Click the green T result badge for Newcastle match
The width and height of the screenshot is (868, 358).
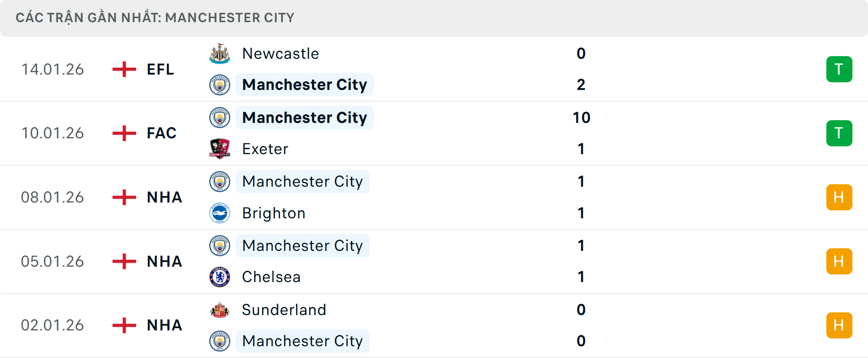point(839,69)
